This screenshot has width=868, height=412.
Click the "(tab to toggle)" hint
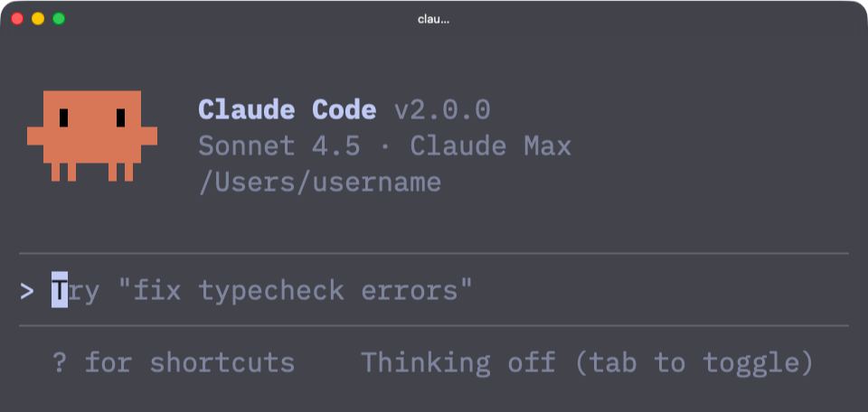695,364
